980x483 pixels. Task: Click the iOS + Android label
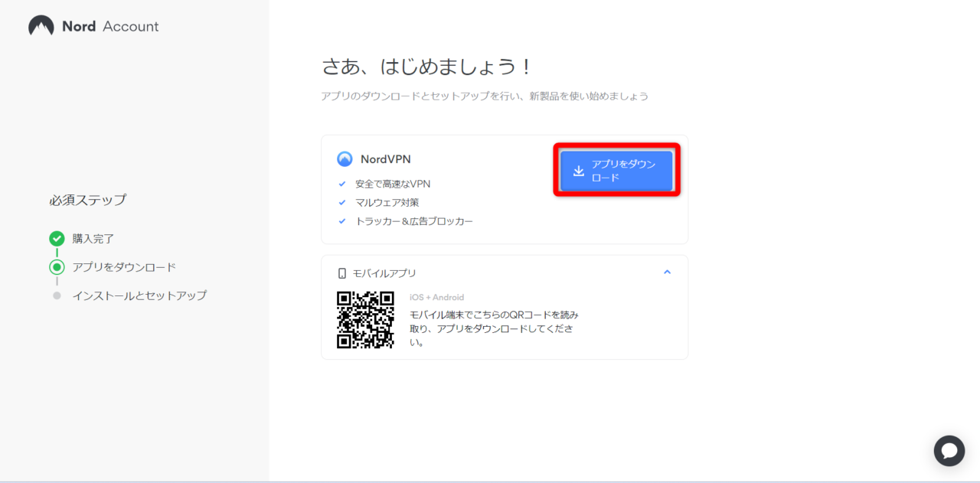click(436, 297)
